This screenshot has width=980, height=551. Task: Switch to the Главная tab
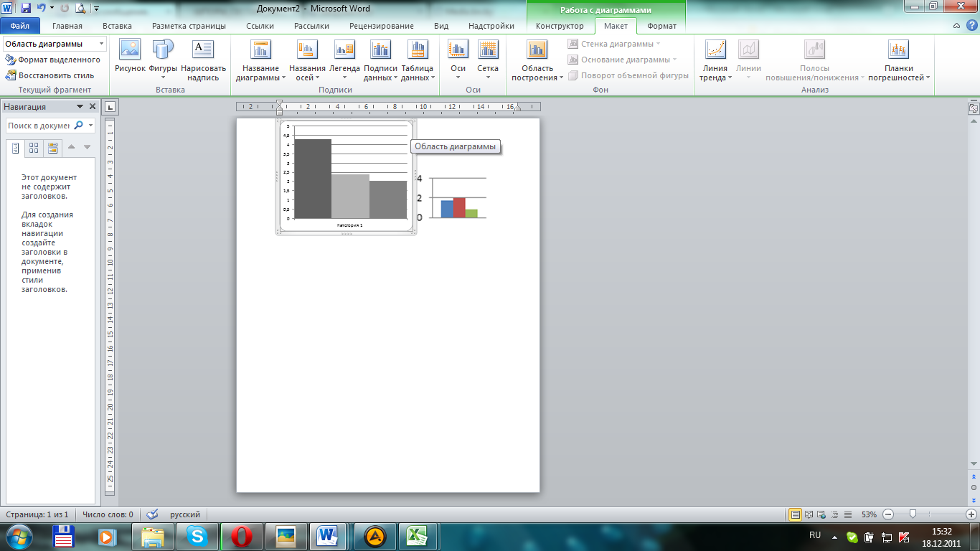(67, 26)
